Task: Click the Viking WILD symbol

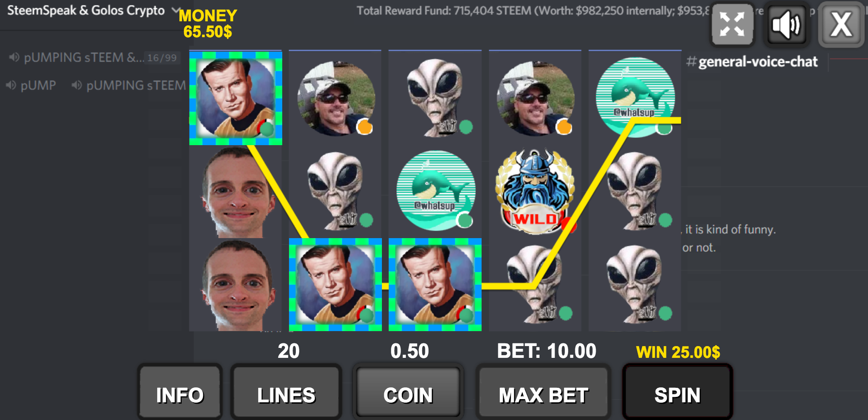Action: [535, 191]
